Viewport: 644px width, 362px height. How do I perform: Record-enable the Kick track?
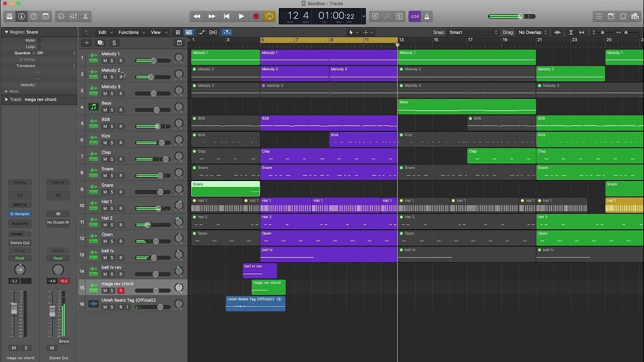click(x=120, y=143)
